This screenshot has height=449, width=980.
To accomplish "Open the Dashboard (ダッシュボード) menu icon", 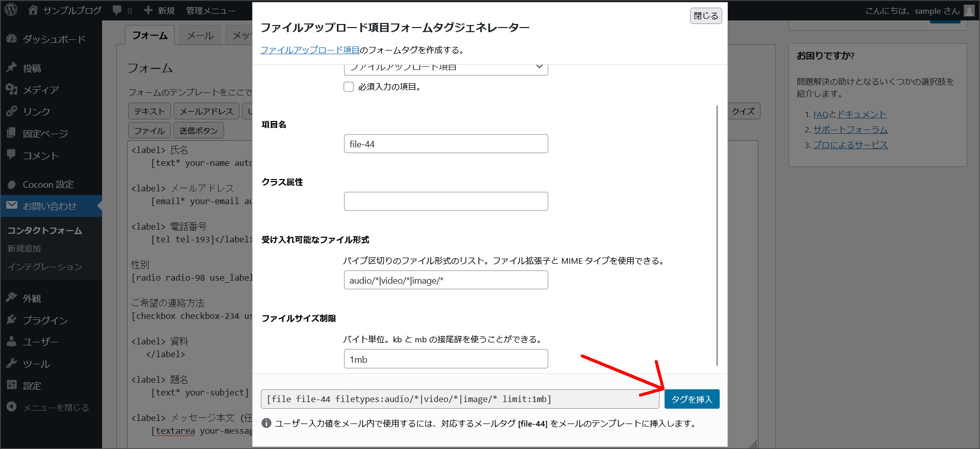I will coord(12,39).
